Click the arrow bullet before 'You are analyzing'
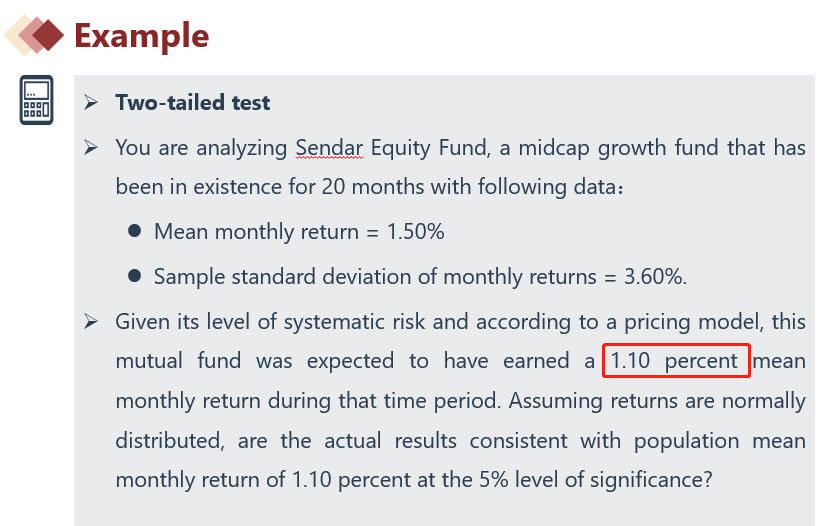The image size is (828, 526). (91, 148)
